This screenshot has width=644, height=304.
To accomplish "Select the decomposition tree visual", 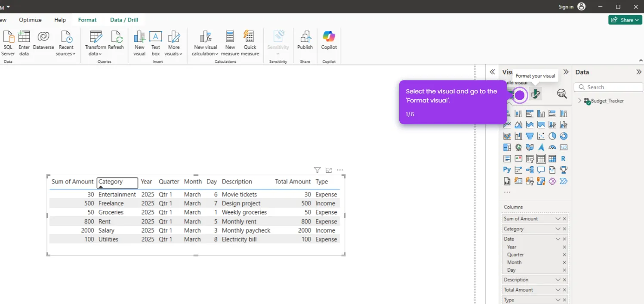I will point(530,170).
